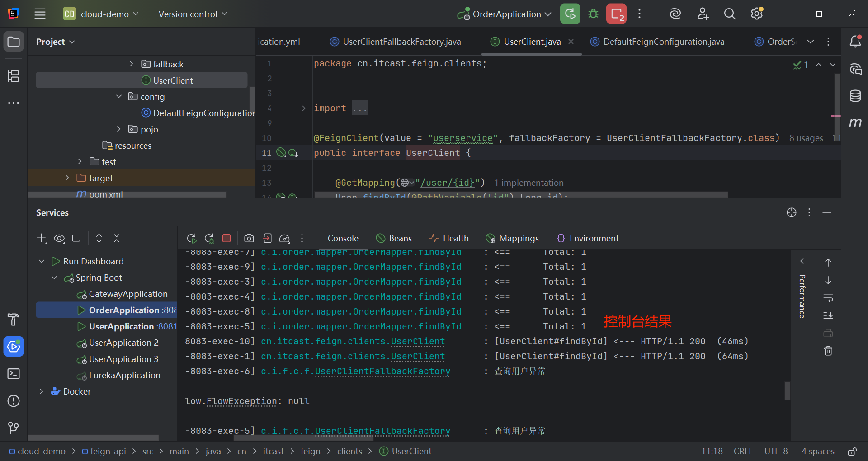Click the 8 usages hint
The height and width of the screenshot is (461, 868).
806,138
